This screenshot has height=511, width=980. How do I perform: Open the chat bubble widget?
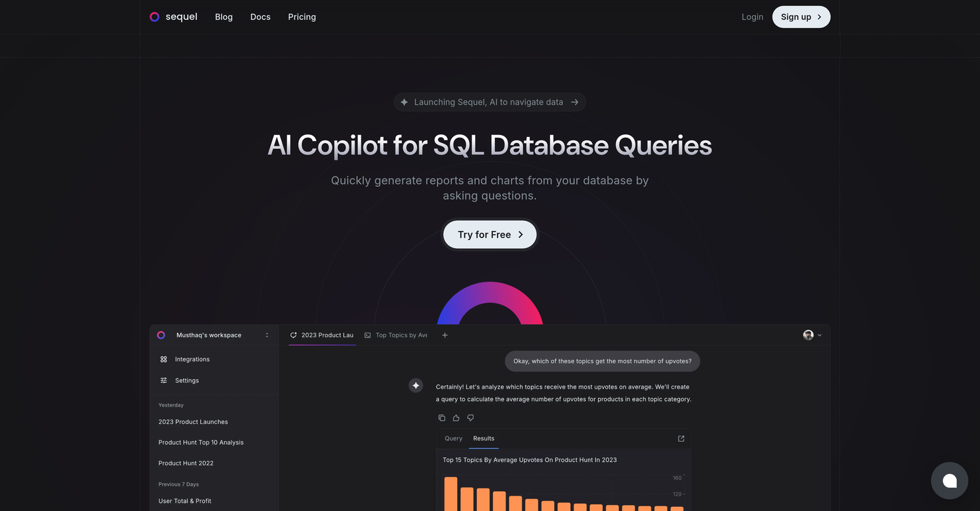[949, 480]
